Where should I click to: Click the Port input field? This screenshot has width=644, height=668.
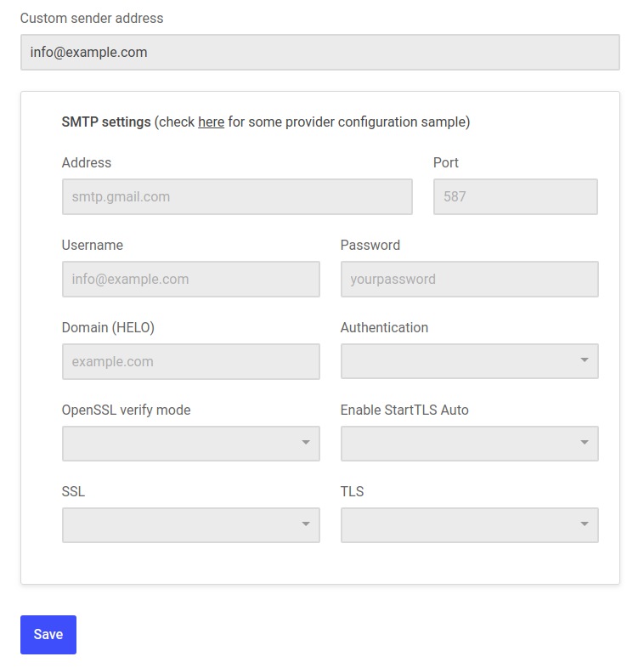[x=515, y=196]
